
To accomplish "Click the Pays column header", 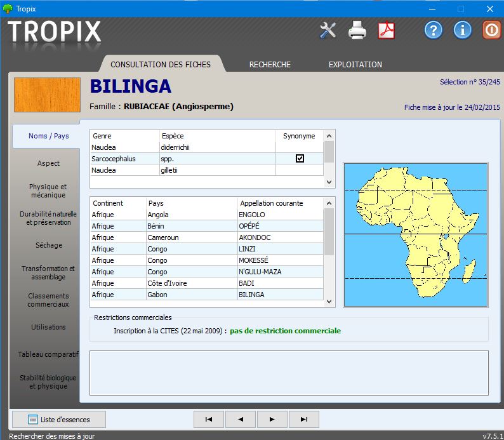I will (x=192, y=203).
